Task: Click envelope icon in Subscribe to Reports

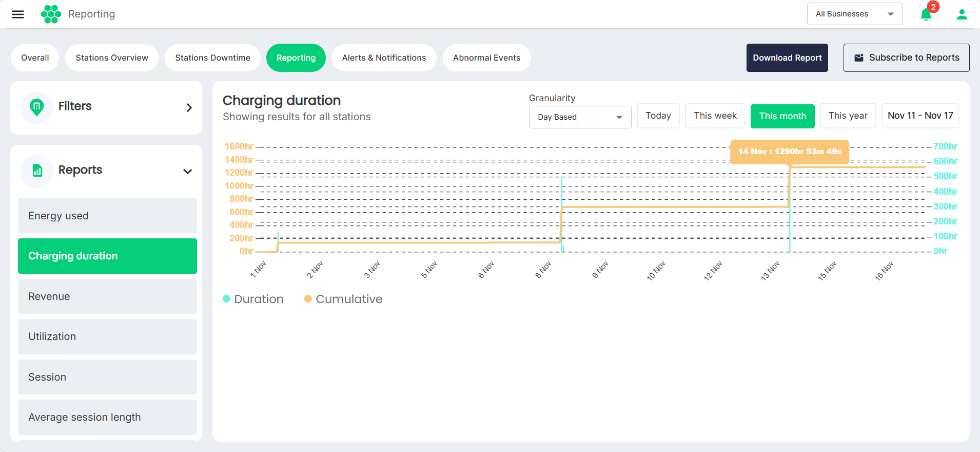Action: (x=859, y=58)
